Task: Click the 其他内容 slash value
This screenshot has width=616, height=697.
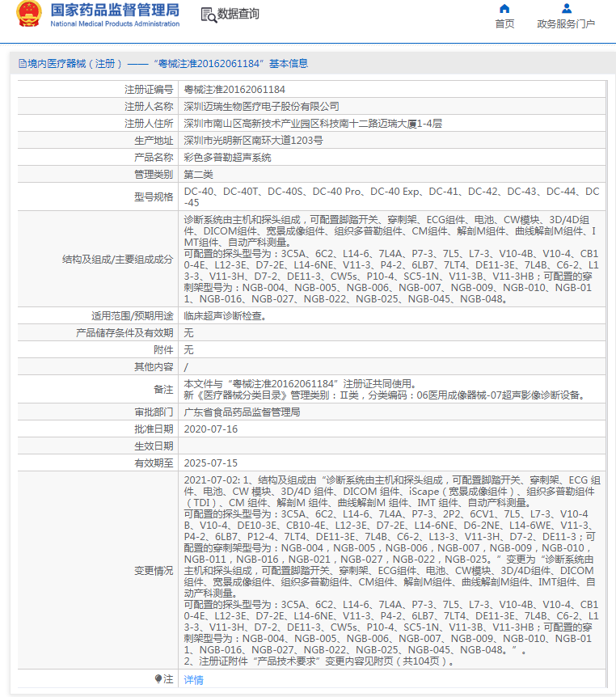Action: (186, 367)
